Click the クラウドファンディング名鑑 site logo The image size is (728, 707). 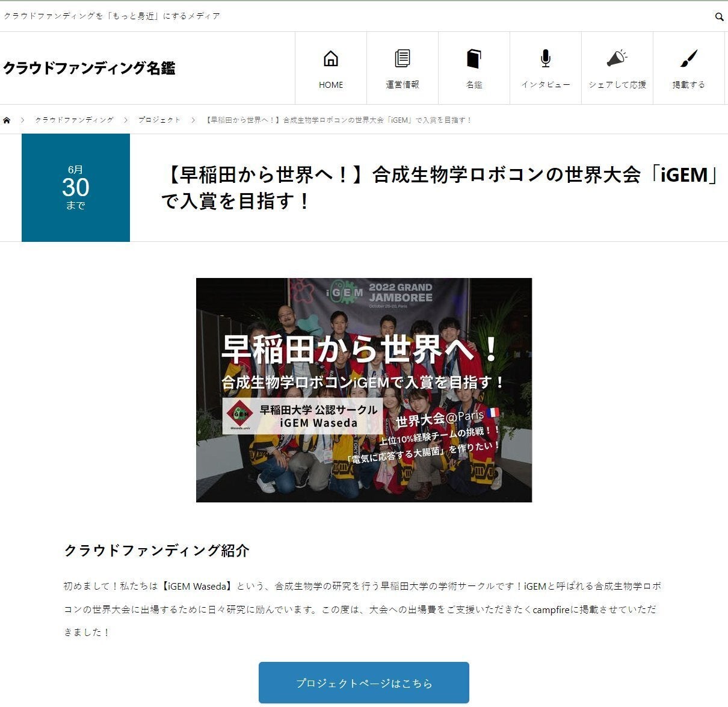point(89,69)
